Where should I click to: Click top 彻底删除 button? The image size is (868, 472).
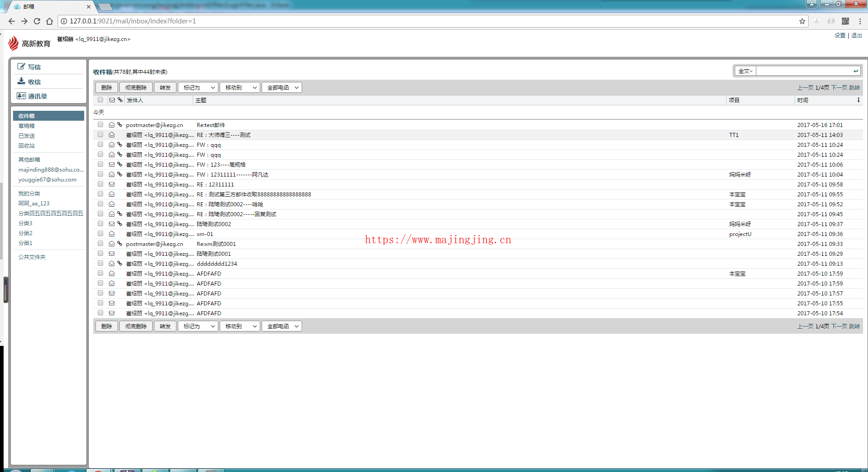pyautogui.click(x=136, y=87)
